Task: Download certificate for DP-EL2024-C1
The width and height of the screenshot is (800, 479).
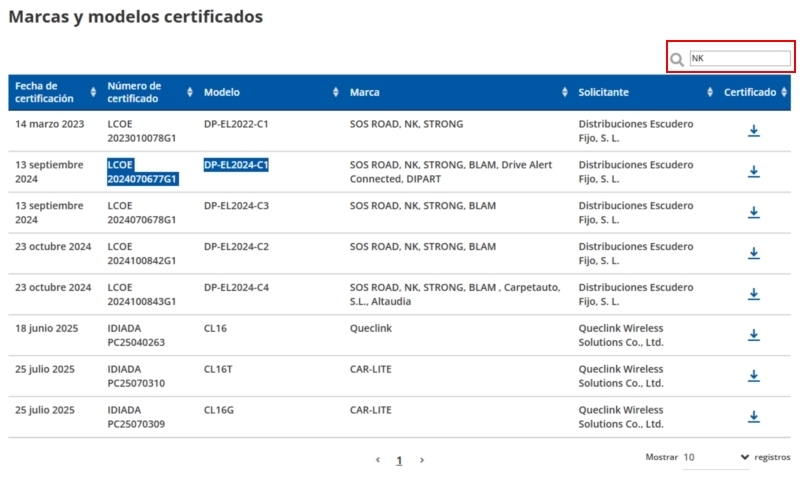Action: [x=754, y=171]
